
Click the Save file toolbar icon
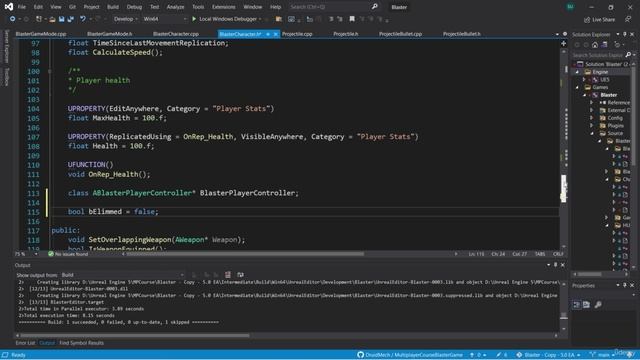point(61,19)
